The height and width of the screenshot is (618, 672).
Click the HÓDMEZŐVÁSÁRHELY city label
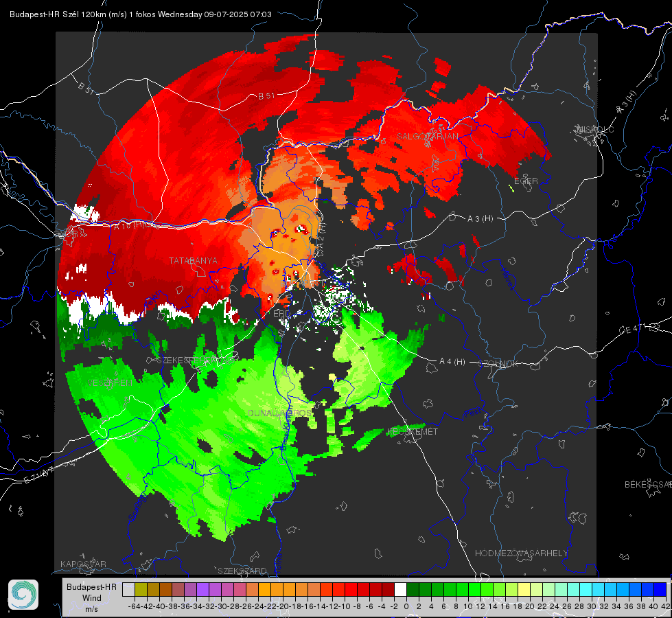pos(521,553)
